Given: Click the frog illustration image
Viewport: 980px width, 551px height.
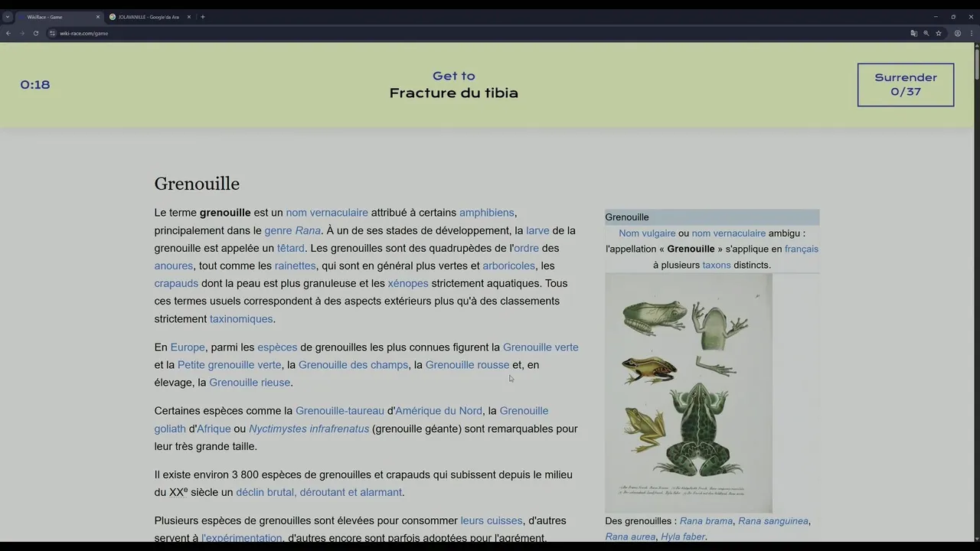Looking at the screenshot, I should (x=688, y=393).
